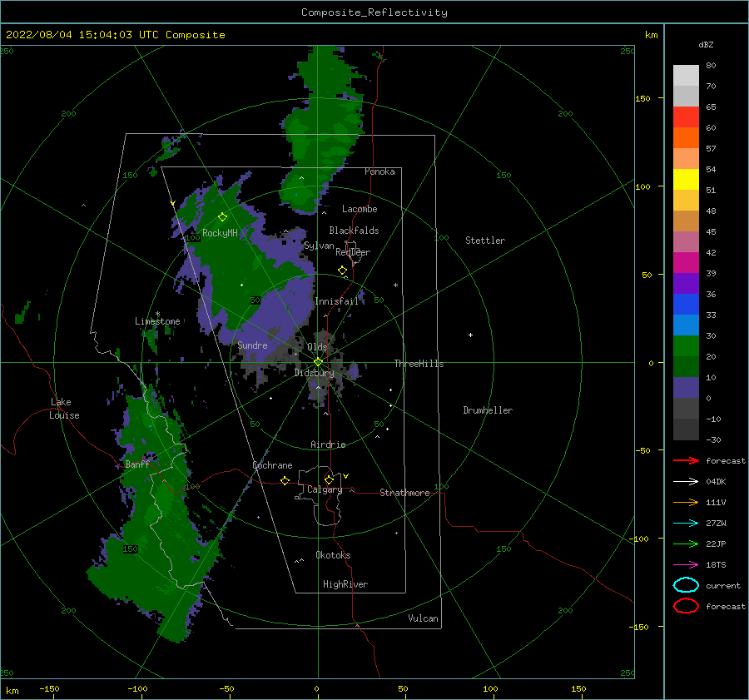Click the ThreeHills label
749x700 pixels.
click(419, 364)
